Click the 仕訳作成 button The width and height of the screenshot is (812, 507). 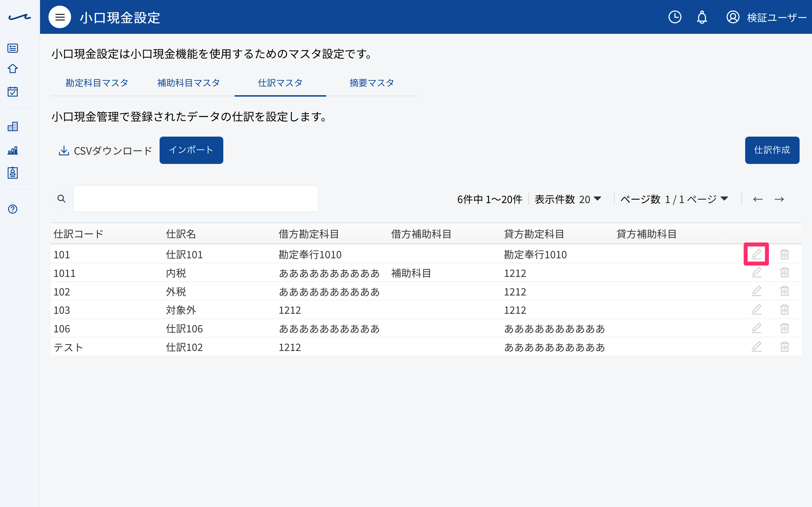click(x=772, y=150)
